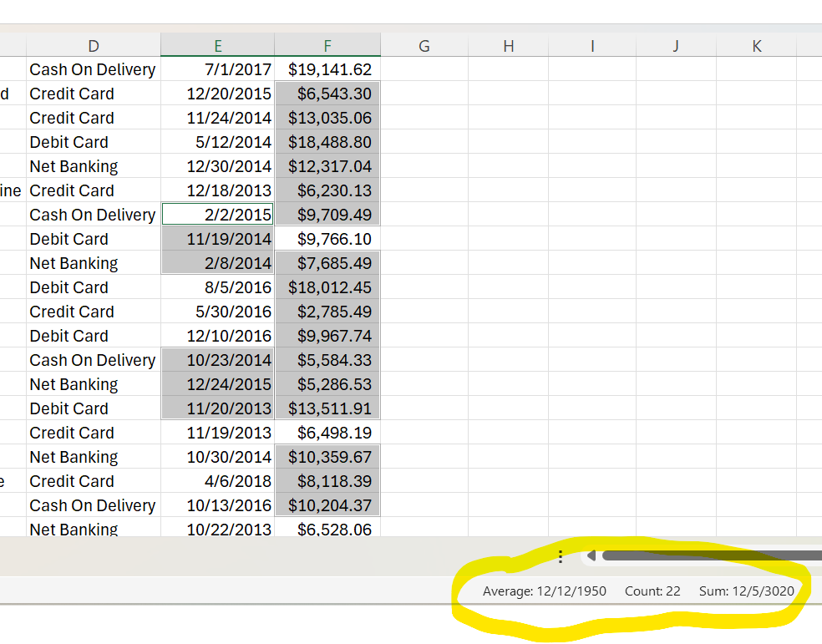Select column header F
Image resolution: width=822 pixels, height=644 pixels.
pyautogui.click(x=327, y=46)
